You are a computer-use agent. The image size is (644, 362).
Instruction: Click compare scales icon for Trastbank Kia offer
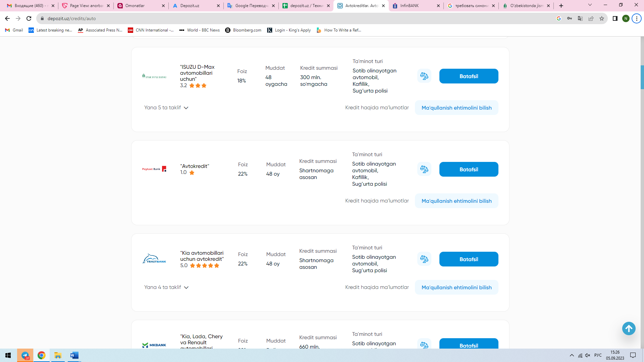(x=424, y=259)
